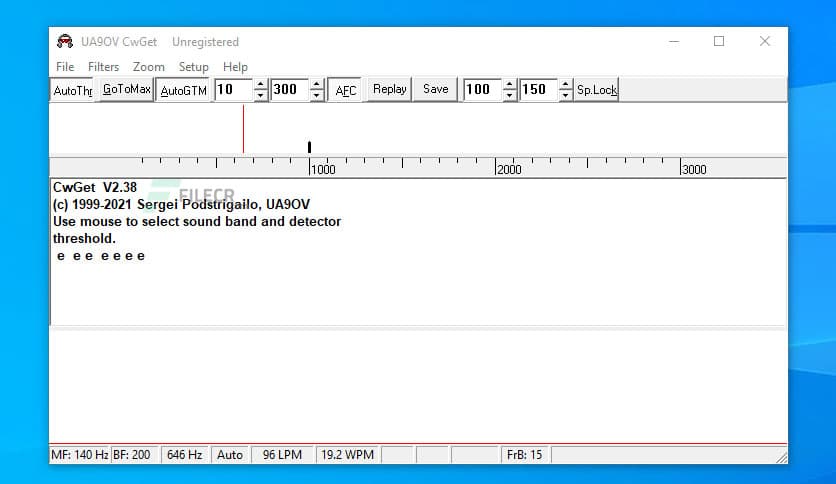Click the '96 LPM' status field
The image size is (836, 484).
pyautogui.click(x=283, y=455)
